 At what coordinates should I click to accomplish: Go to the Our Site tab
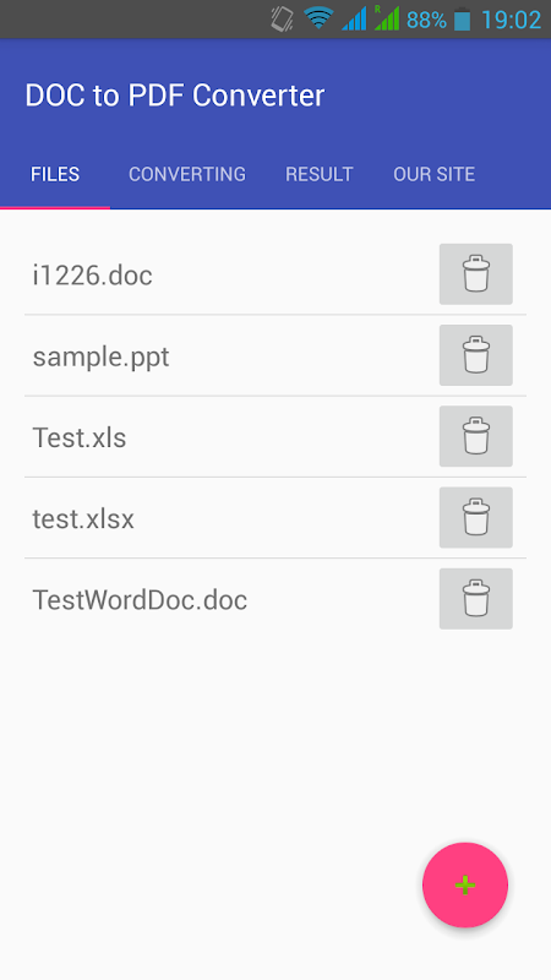(434, 174)
